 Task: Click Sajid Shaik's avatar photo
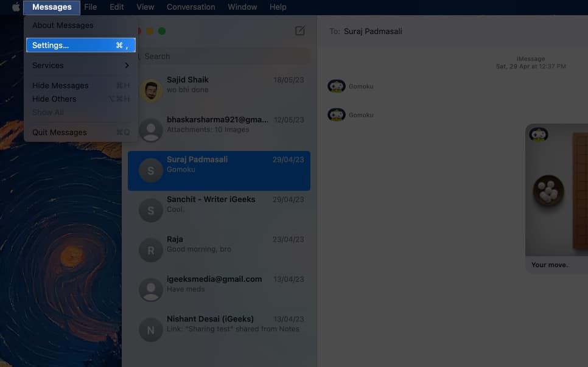151,90
